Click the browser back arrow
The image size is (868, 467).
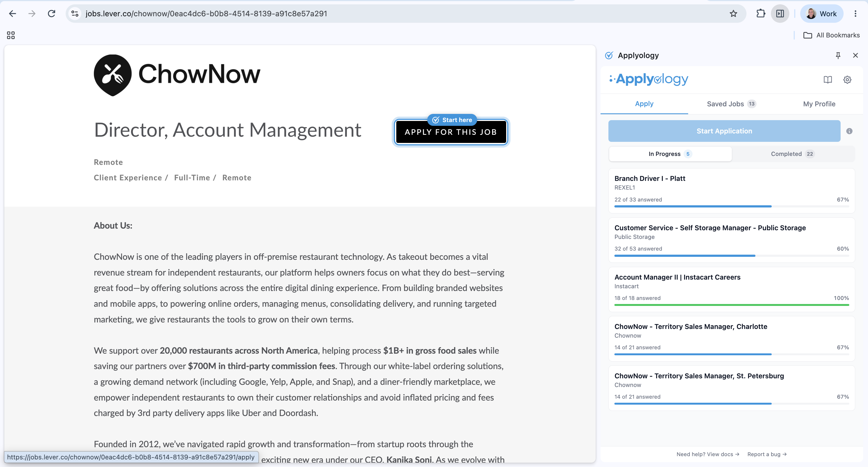click(x=12, y=14)
